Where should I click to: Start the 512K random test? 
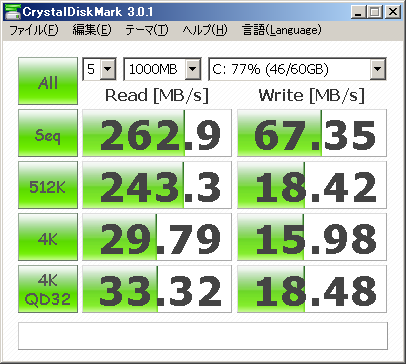pyautogui.click(x=48, y=185)
